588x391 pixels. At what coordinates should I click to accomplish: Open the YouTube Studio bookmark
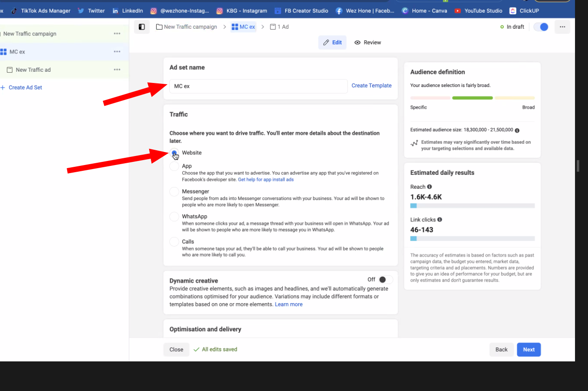point(478,11)
